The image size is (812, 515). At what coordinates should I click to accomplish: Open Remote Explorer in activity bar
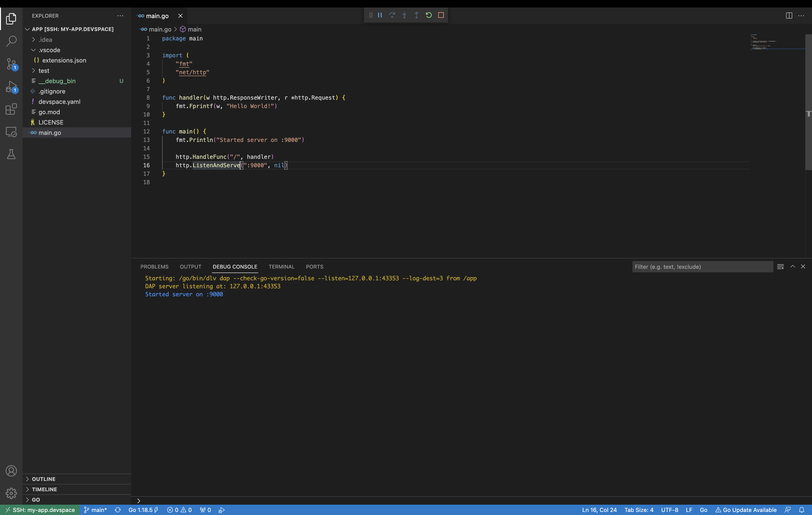click(11, 132)
